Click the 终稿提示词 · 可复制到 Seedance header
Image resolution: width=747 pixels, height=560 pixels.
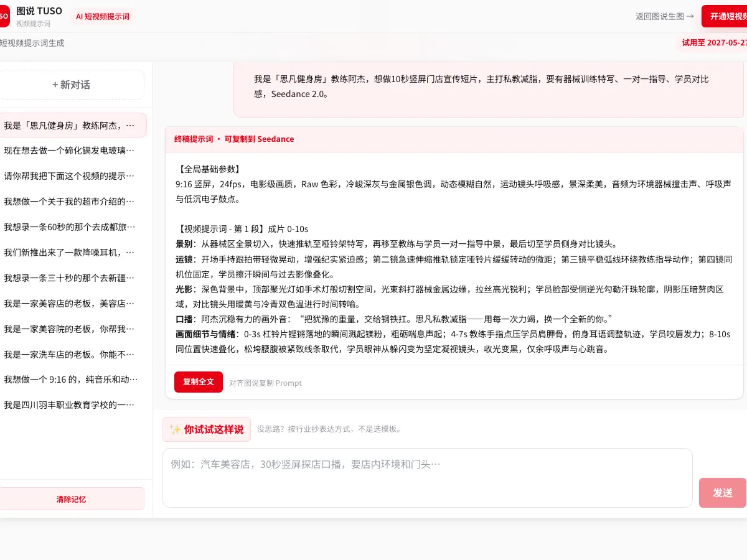[234, 139]
